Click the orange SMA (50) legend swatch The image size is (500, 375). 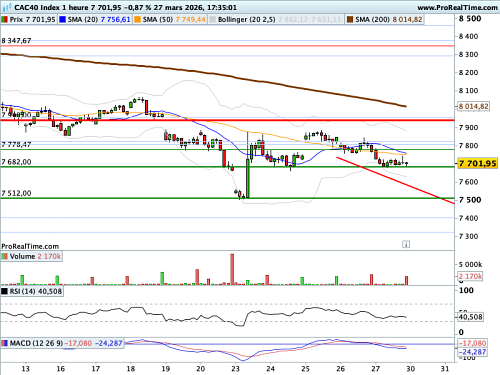click(x=137, y=20)
